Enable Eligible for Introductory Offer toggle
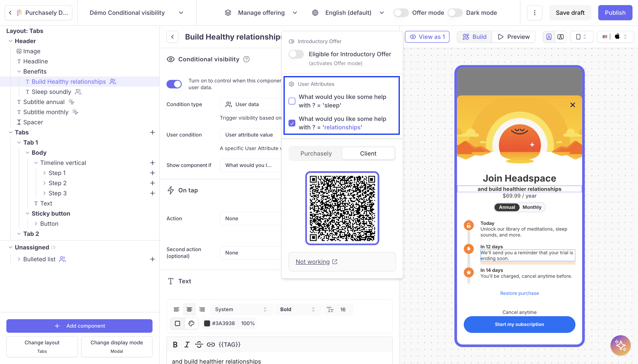 coord(296,54)
